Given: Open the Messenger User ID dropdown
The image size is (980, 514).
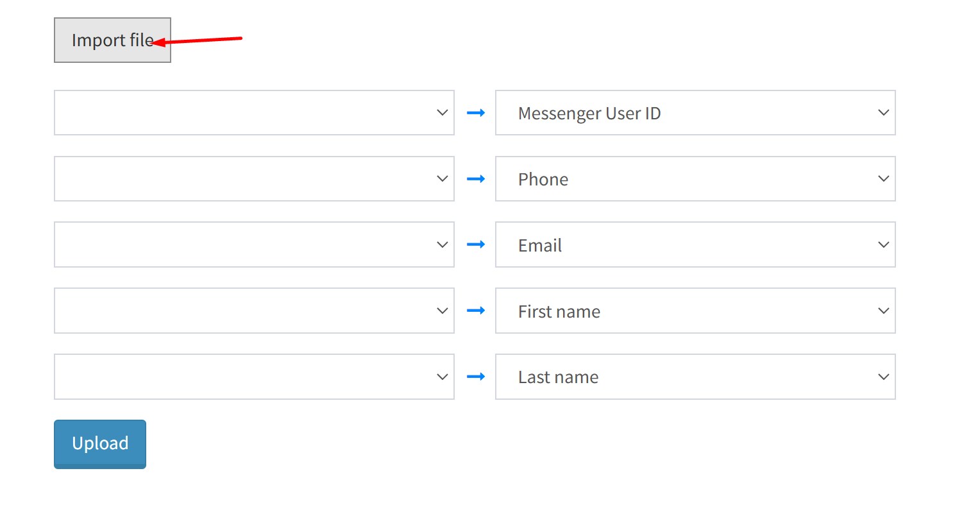Looking at the screenshot, I should 695,113.
